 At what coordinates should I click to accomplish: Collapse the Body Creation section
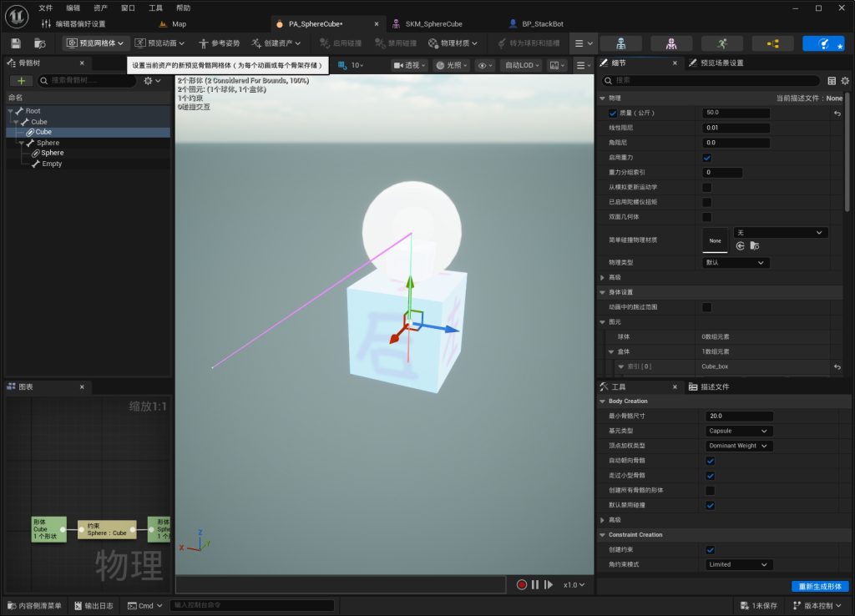click(603, 401)
